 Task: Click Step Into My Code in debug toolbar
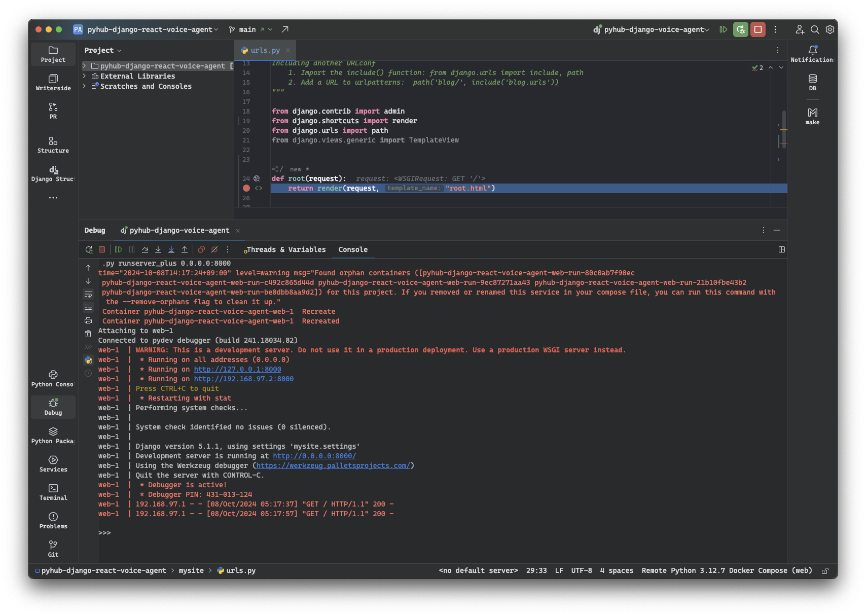171,249
